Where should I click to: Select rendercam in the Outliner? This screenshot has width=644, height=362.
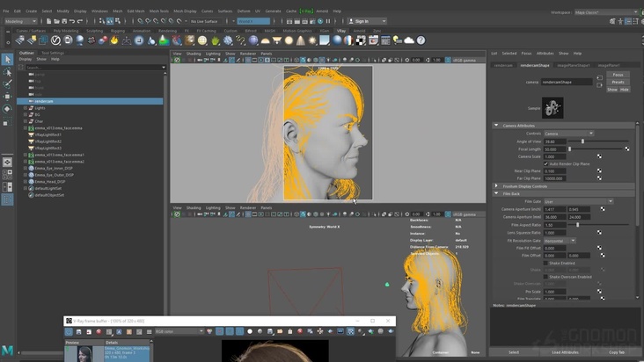pos(44,101)
